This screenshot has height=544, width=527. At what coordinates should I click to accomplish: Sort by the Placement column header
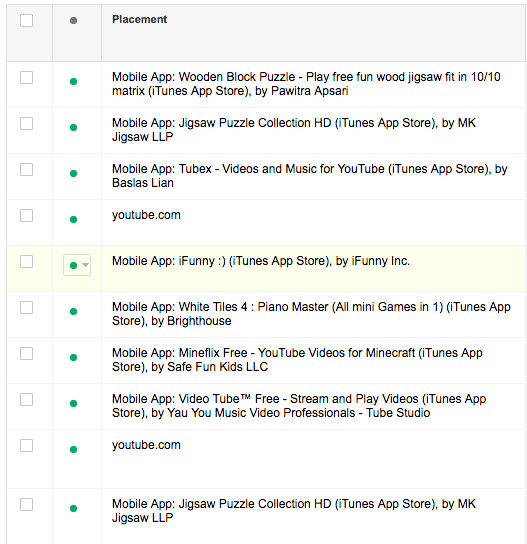tap(139, 19)
